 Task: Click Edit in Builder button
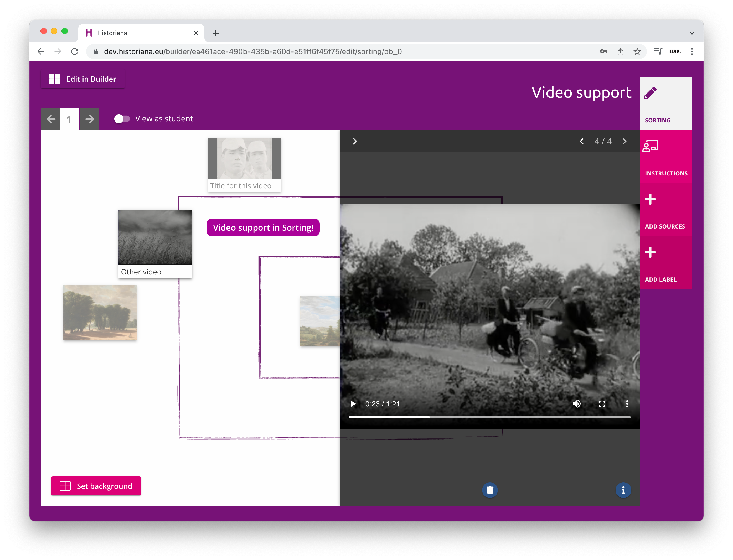pyautogui.click(x=83, y=79)
